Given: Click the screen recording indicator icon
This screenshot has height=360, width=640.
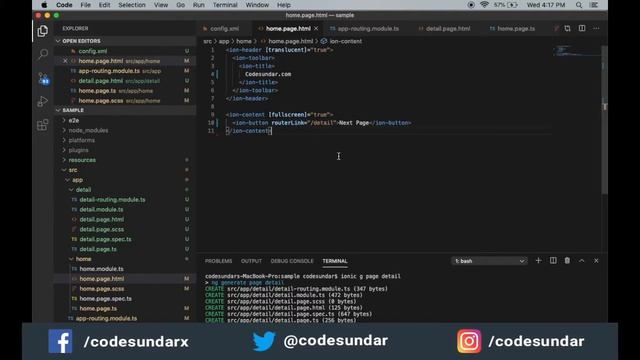Looking at the screenshot, I should point(471,5).
